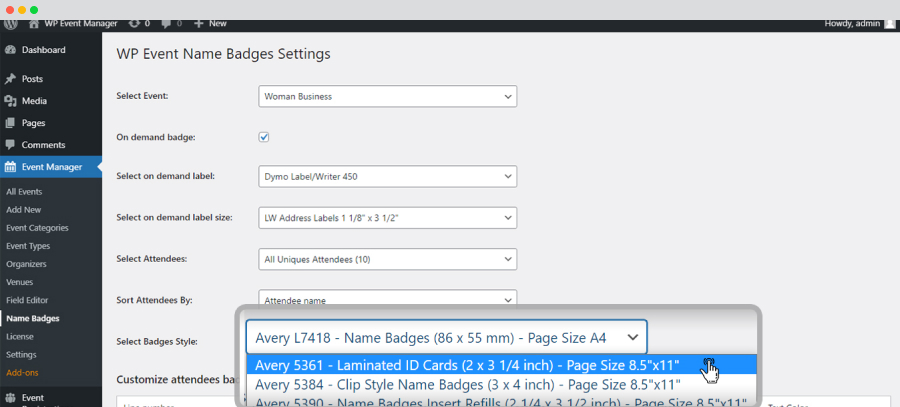Go to Organizers submenu link
This screenshot has height=407, width=900.
click(26, 264)
